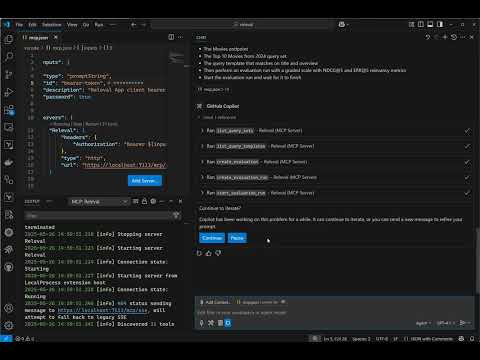
Task: Go back with the title bar arrow
Action: (x=133, y=25)
